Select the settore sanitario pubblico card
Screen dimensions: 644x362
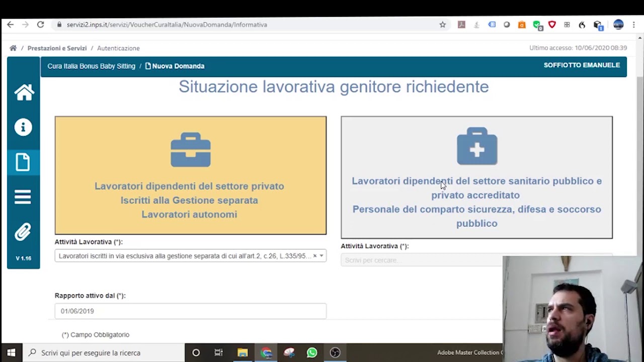tap(476, 177)
